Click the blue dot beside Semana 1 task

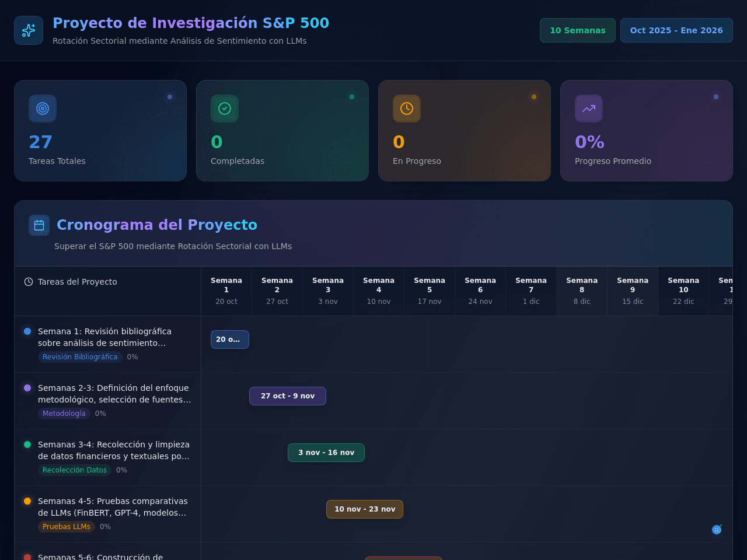pos(27,331)
